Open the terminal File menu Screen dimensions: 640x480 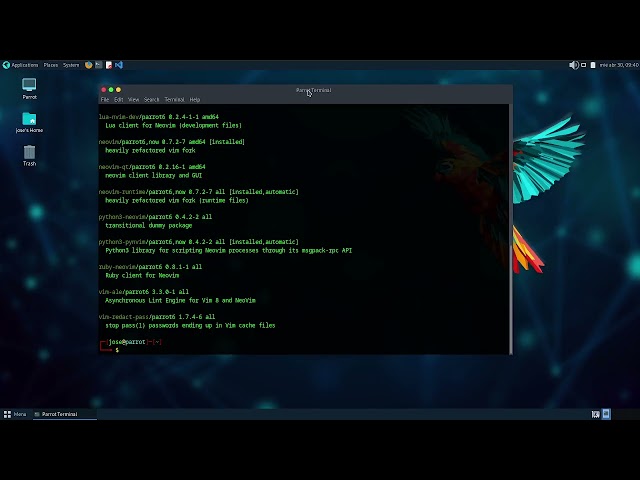(105, 100)
